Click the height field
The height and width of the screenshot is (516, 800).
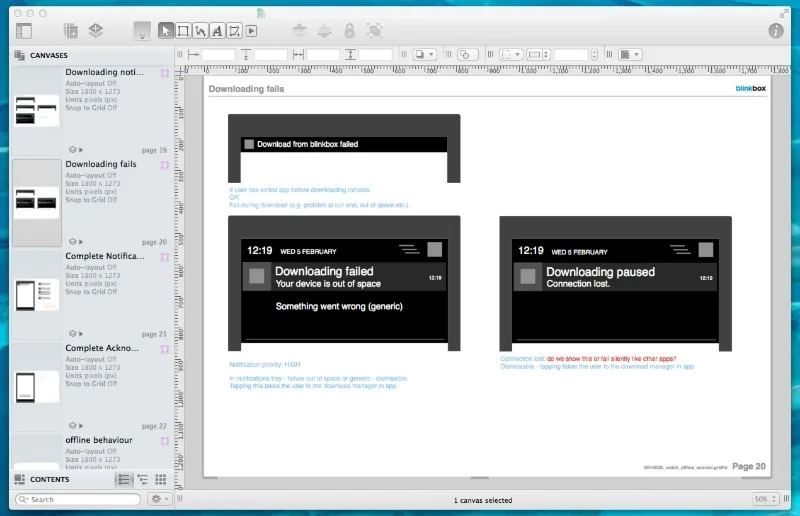click(x=376, y=55)
